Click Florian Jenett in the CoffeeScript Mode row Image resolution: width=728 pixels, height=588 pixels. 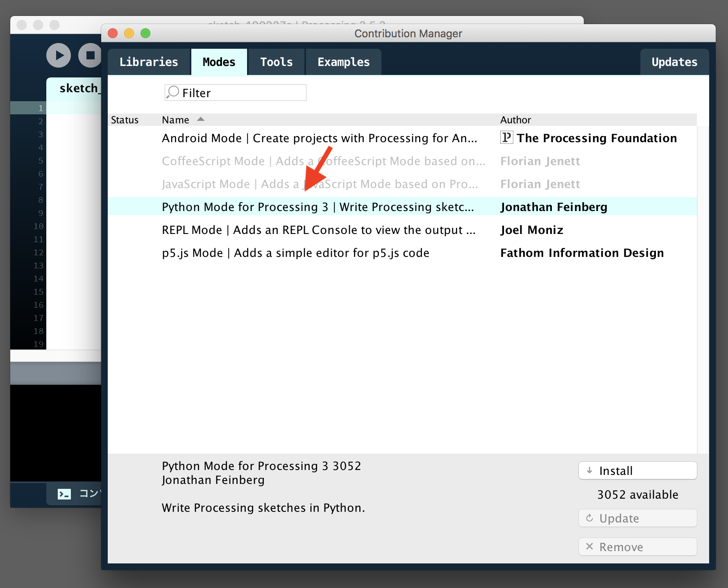coord(540,161)
